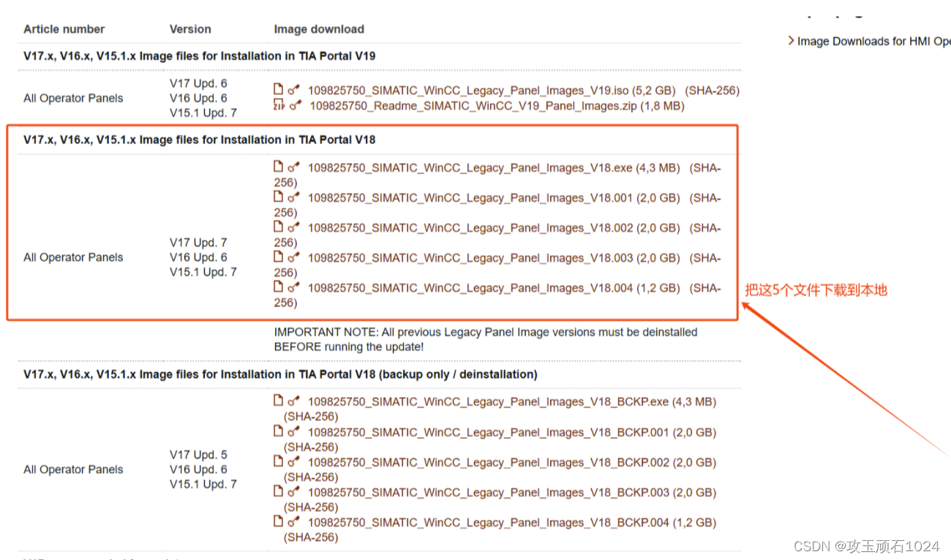The image size is (951, 560).
Task: Click the file icon beside Images_V18_BCKP.001
Action: pyautogui.click(x=278, y=431)
